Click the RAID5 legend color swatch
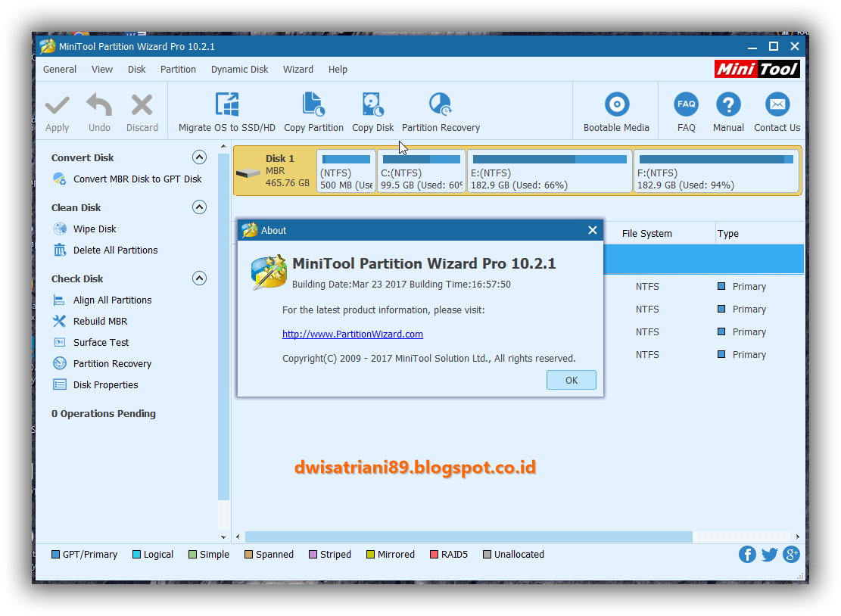Image resolution: width=841 pixels, height=616 pixels. pos(434,555)
